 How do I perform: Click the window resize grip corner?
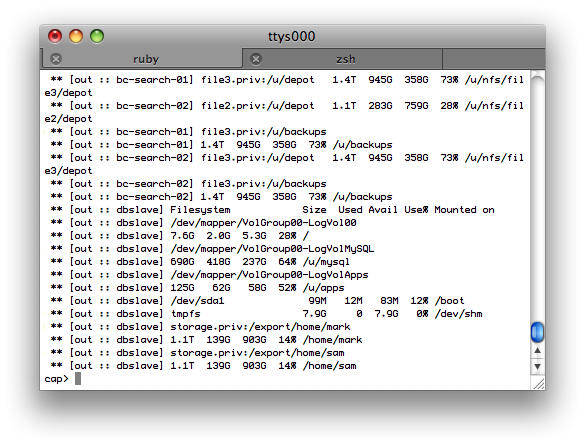pos(538,383)
